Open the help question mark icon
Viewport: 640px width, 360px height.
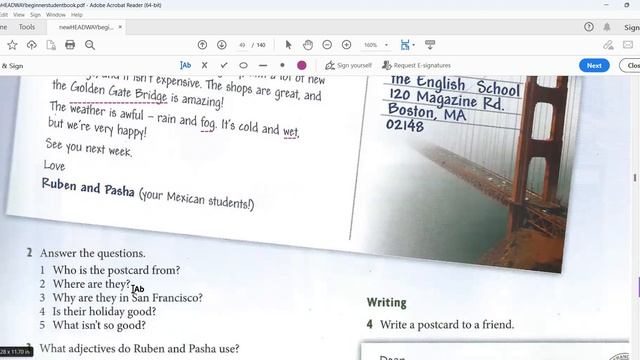tap(589, 27)
